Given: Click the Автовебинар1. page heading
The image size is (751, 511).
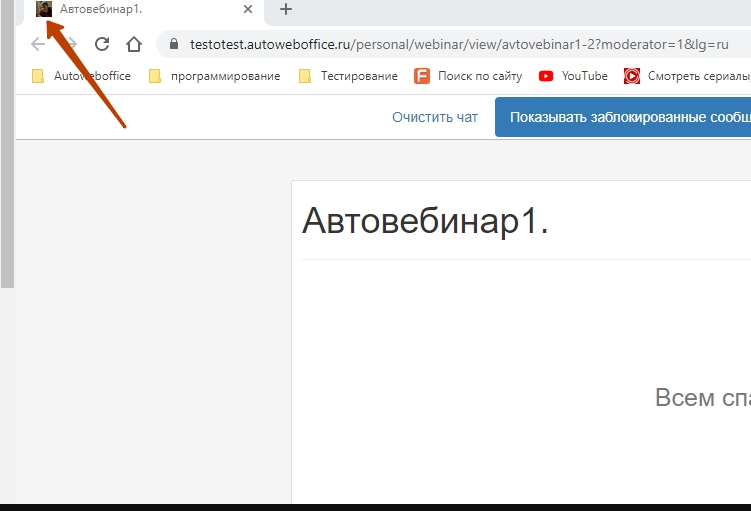Looking at the screenshot, I should (x=425, y=221).
